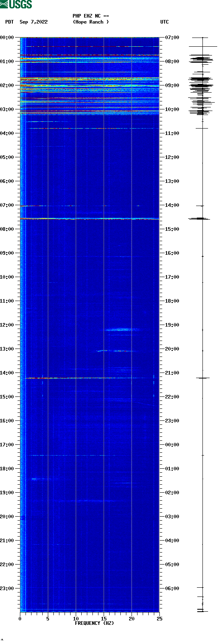Click the 08:00 PDT time label
This screenshot has height=644, width=220.
[7, 229]
